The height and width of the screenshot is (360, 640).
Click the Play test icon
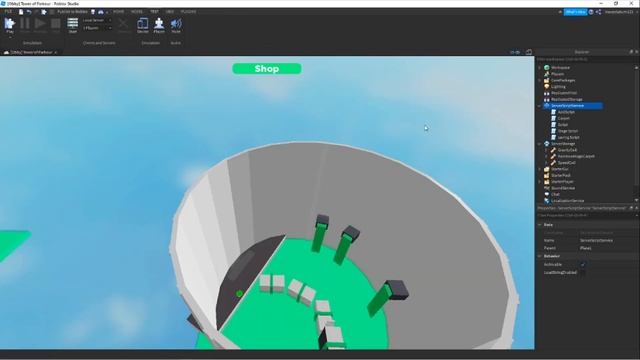(x=10, y=23)
